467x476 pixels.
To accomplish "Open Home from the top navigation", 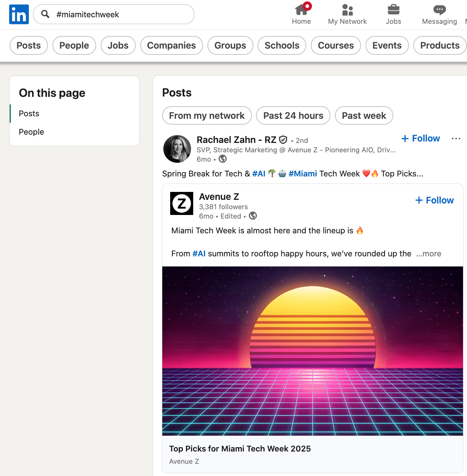I will coord(301,14).
